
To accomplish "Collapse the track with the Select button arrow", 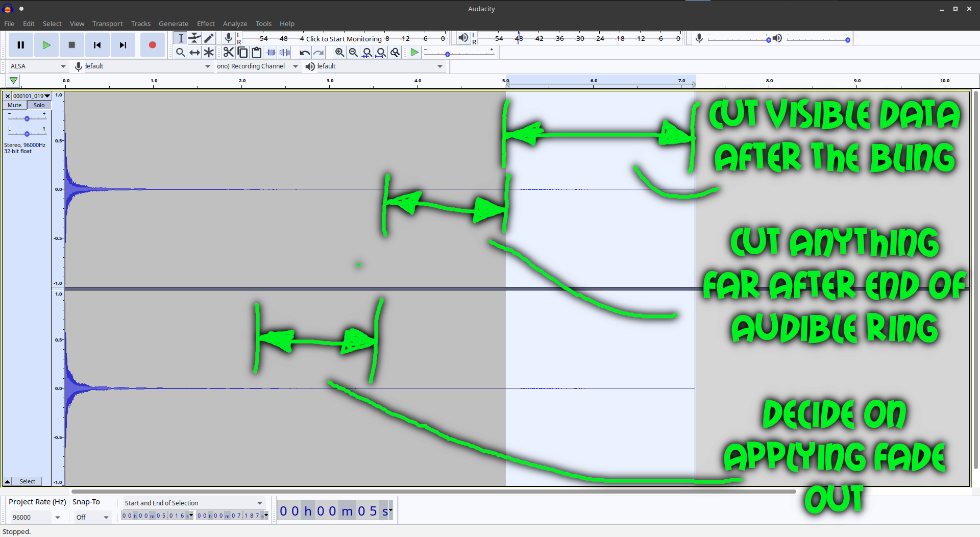I will [7, 481].
